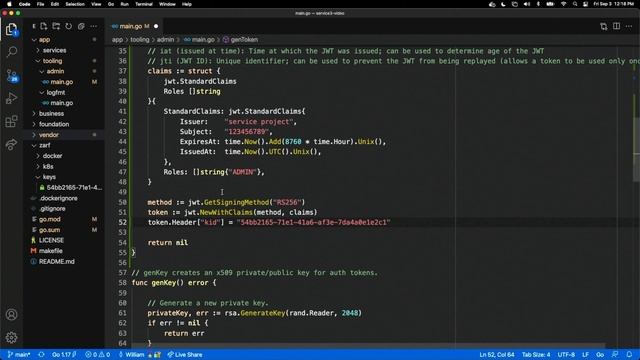This screenshot has width=640, height=360.
Task: Expand the docker folder
Action: coord(52,156)
